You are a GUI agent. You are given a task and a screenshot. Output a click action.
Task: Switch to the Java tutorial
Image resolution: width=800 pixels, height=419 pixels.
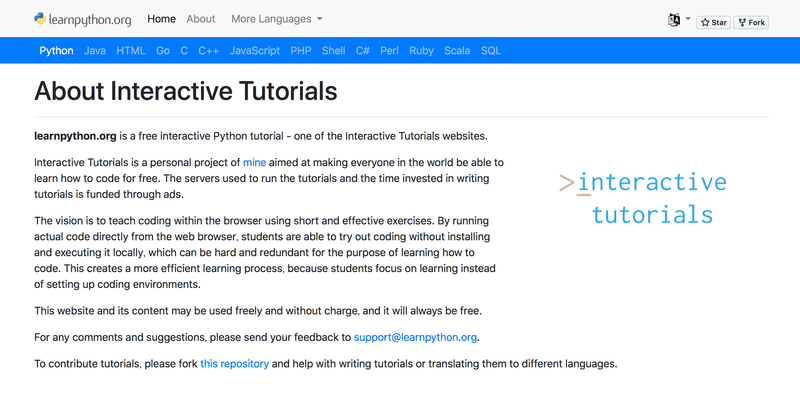[x=95, y=51]
